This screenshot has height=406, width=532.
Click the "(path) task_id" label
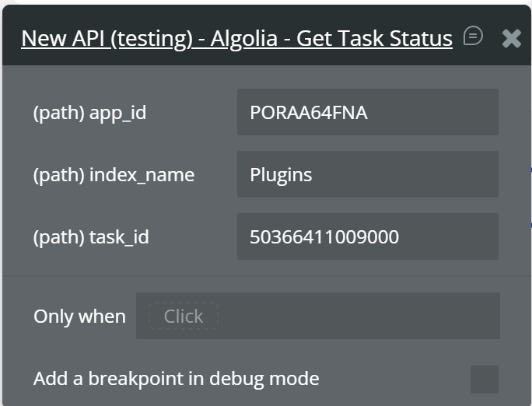[x=90, y=237]
